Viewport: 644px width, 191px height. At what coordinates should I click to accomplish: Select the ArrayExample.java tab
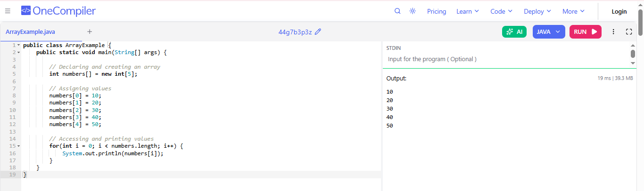click(30, 32)
